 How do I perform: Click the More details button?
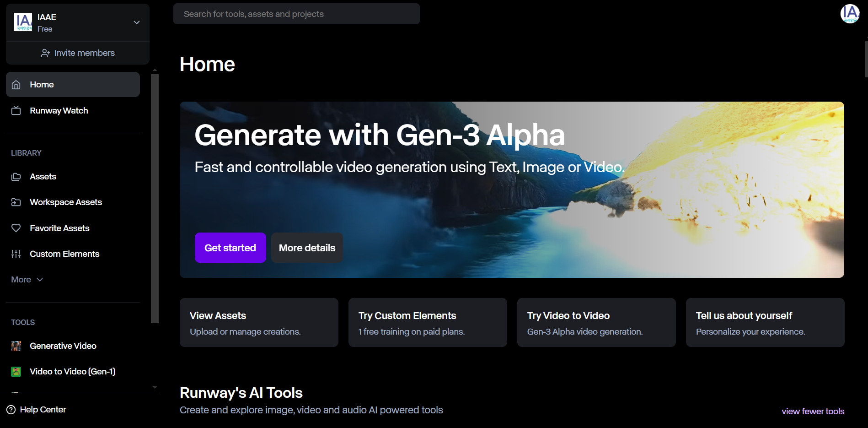tap(307, 248)
